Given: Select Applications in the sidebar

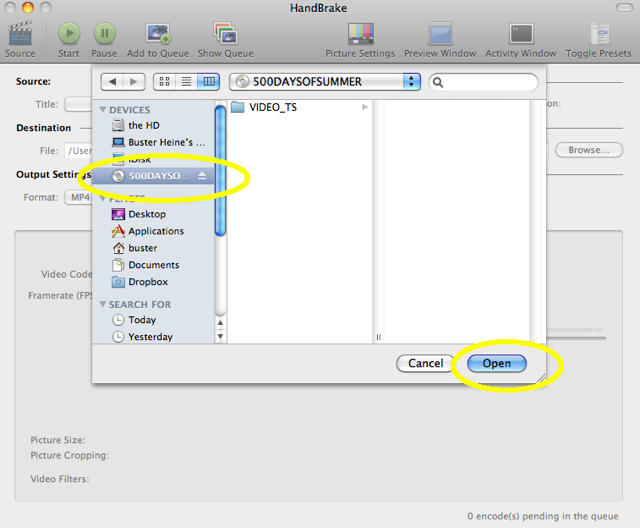Looking at the screenshot, I should coord(155,231).
